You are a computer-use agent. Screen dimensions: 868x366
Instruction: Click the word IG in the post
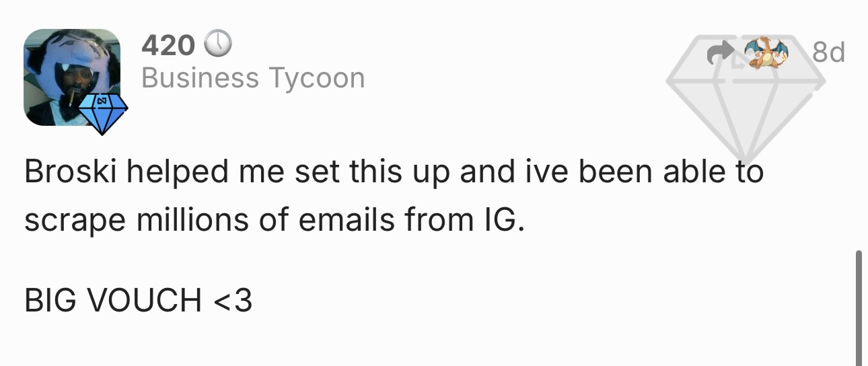click(x=502, y=221)
